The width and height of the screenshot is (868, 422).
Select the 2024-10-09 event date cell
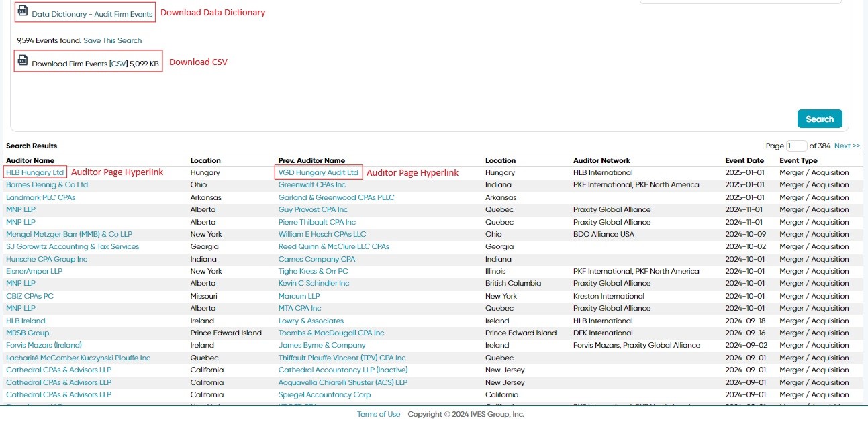pyautogui.click(x=746, y=234)
